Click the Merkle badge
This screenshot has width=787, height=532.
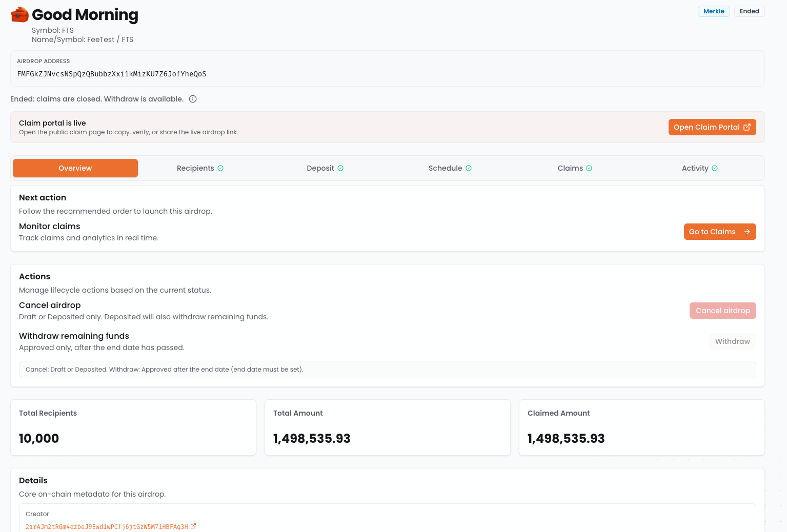(713, 11)
